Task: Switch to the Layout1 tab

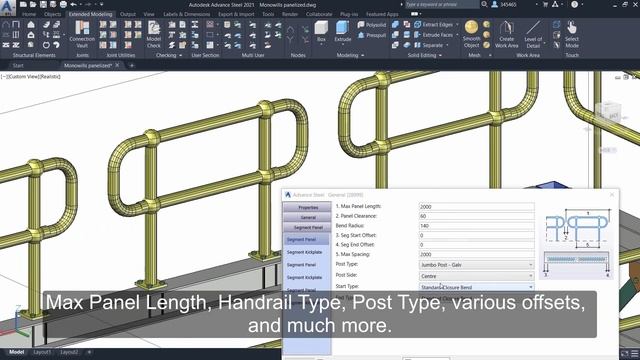Action: 42,352
